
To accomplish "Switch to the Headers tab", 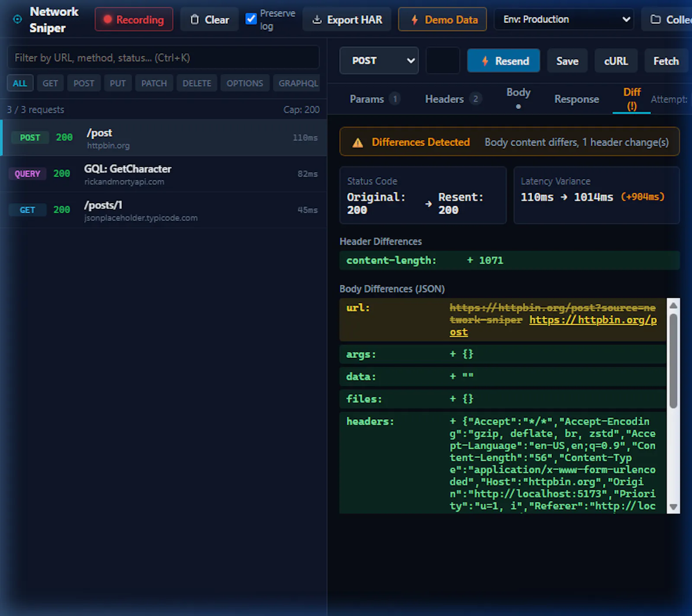I will [x=453, y=99].
